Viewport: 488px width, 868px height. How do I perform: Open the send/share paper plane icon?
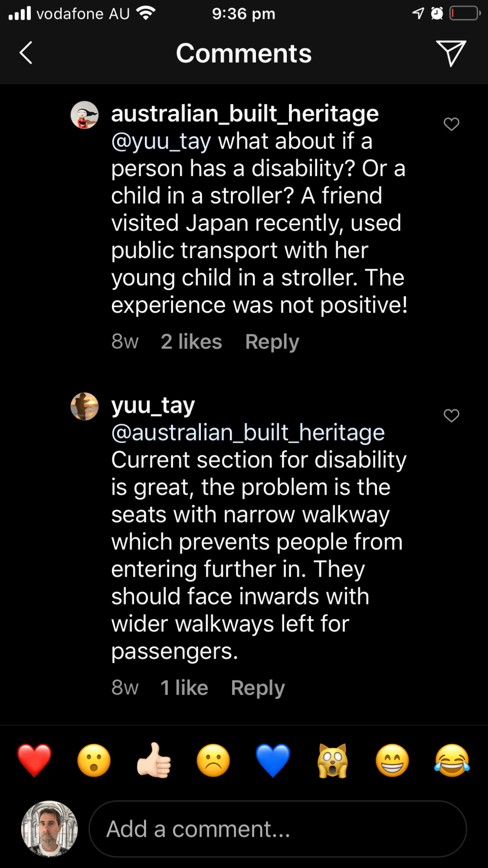[451, 53]
